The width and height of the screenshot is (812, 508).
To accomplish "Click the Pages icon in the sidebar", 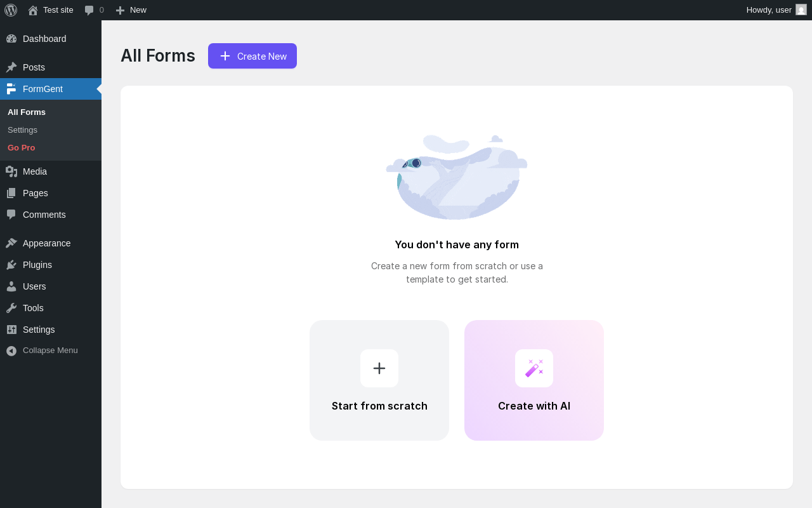I will pos(11,193).
